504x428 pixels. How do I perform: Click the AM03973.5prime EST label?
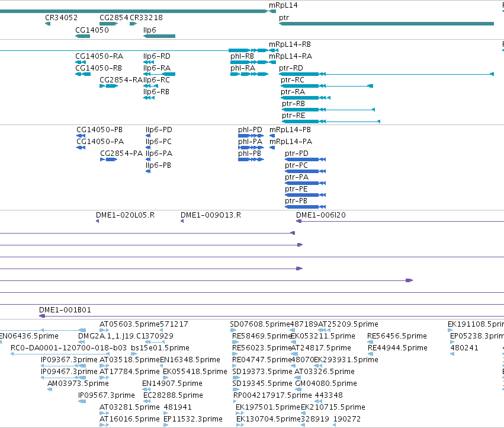(78, 384)
